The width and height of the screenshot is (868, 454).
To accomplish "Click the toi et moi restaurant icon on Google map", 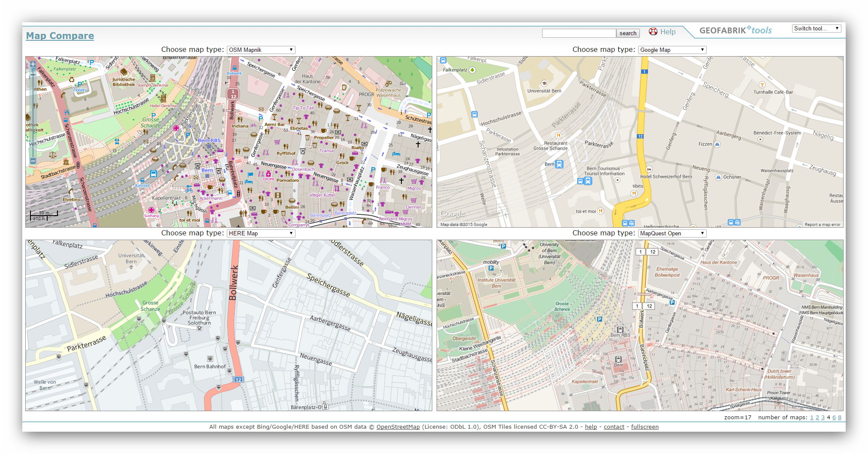I will 601,211.
